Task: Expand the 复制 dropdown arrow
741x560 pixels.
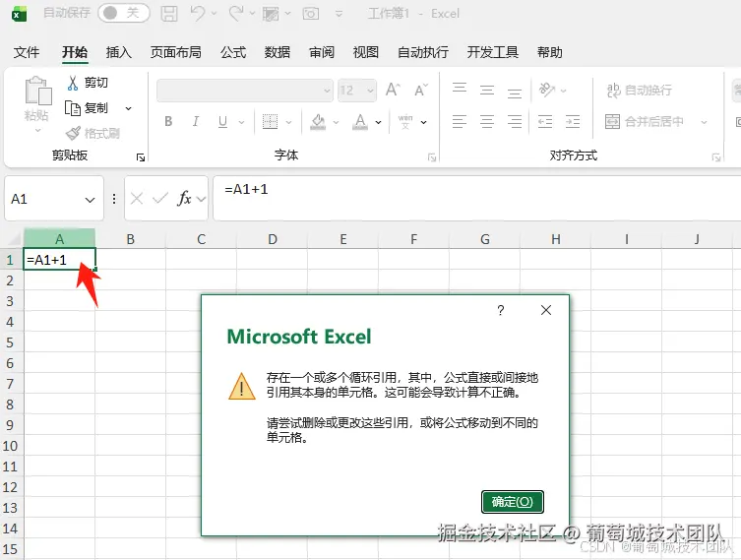Action: click(128, 108)
